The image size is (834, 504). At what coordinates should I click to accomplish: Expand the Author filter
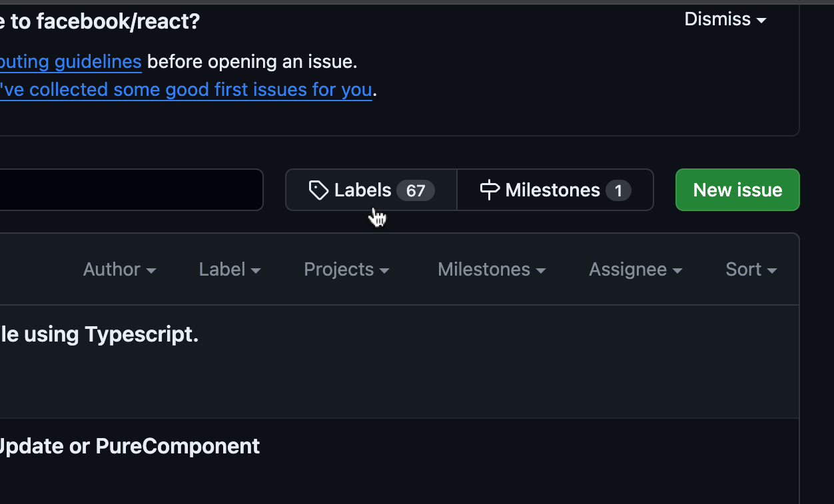tap(119, 269)
